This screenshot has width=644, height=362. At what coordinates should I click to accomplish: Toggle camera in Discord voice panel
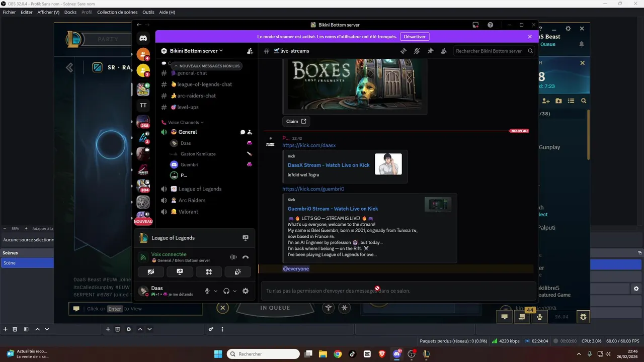(150, 272)
